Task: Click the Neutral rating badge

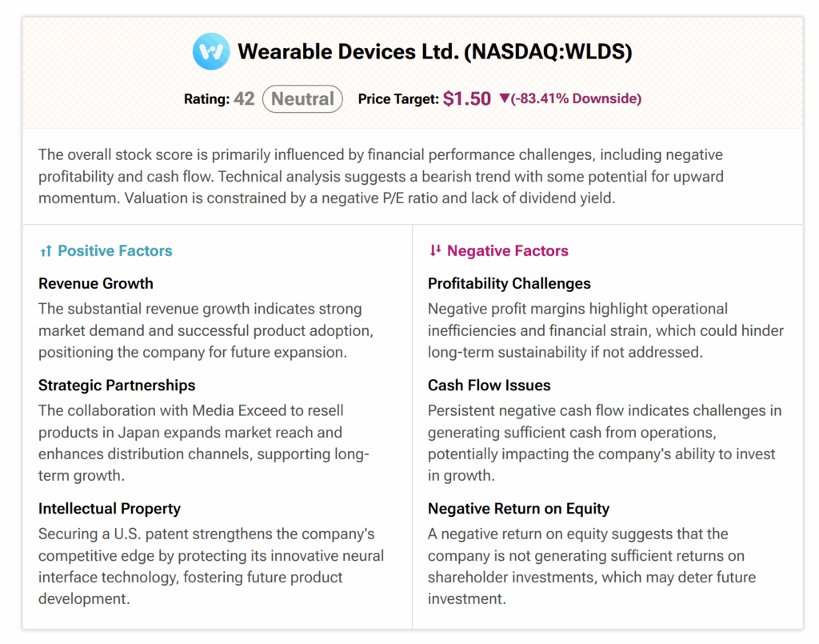Action: pyautogui.click(x=302, y=99)
